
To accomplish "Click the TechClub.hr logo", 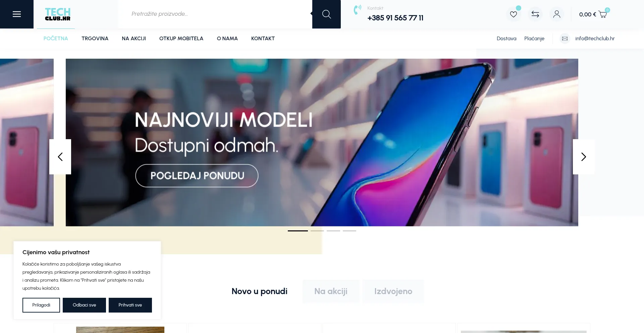I will tap(58, 14).
